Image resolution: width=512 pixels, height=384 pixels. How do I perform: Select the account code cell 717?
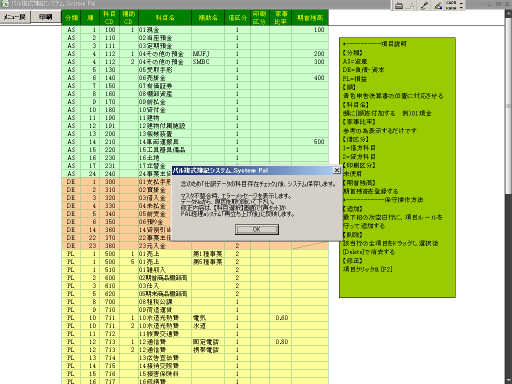109,381
